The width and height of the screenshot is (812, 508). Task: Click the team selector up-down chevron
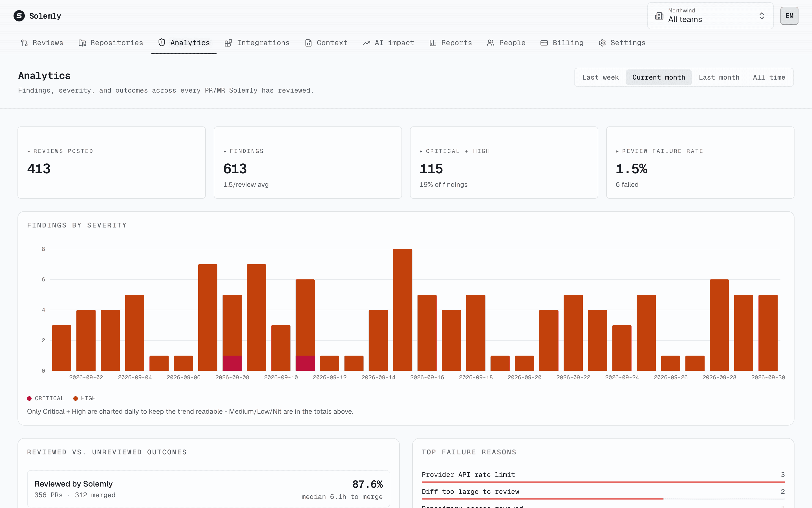click(x=762, y=16)
